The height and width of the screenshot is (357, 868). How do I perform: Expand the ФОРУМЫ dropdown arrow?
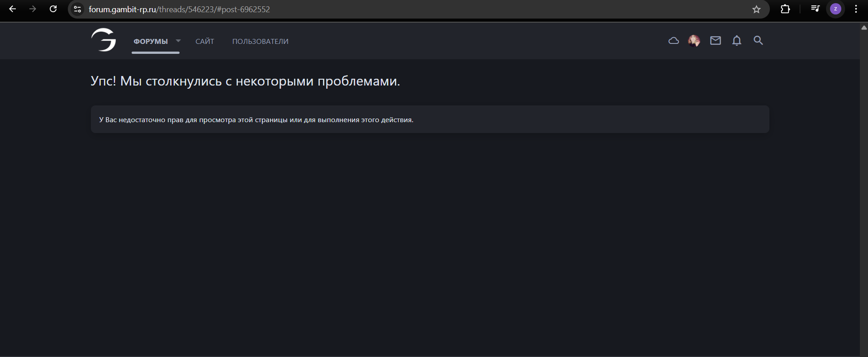click(178, 41)
